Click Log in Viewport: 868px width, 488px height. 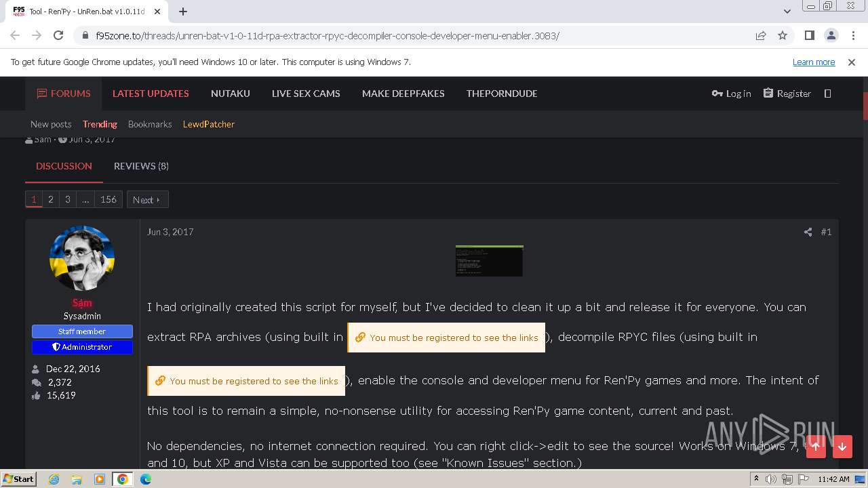pos(731,94)
